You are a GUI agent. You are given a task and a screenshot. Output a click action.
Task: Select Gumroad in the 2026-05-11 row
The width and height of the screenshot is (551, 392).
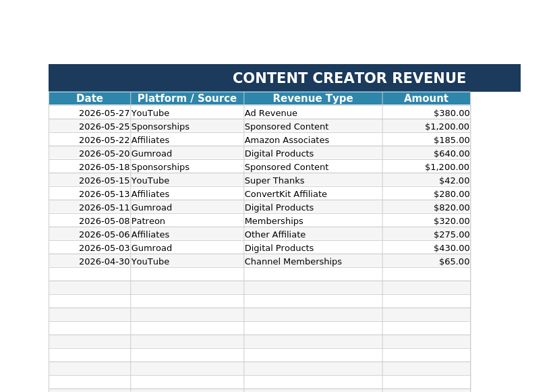pos(187,207)
